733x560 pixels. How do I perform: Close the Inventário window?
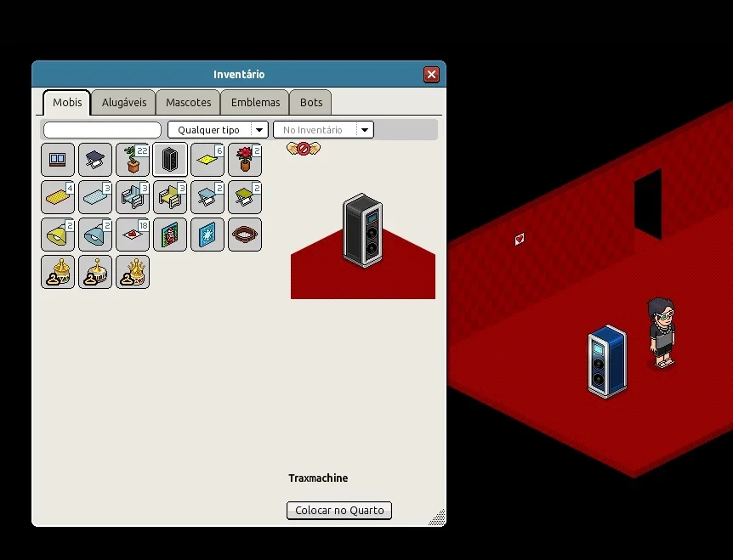(x=431, y=74)
